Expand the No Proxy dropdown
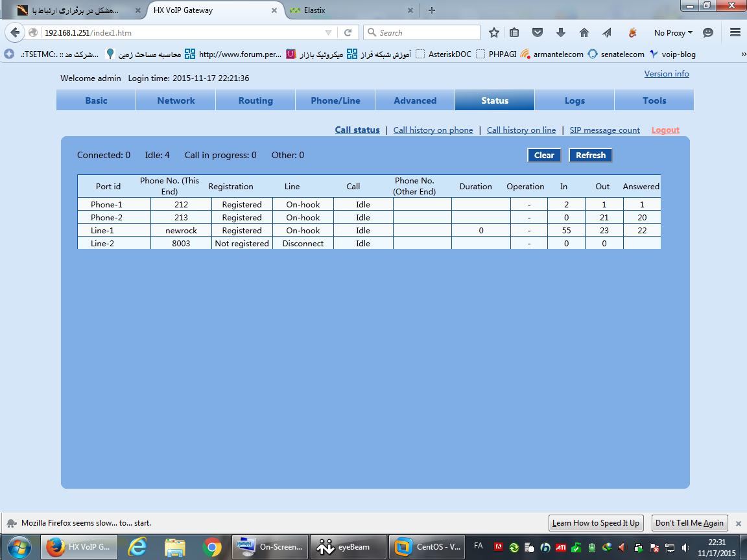Screen dimensions: 747x560 click(x=673, y=32)
